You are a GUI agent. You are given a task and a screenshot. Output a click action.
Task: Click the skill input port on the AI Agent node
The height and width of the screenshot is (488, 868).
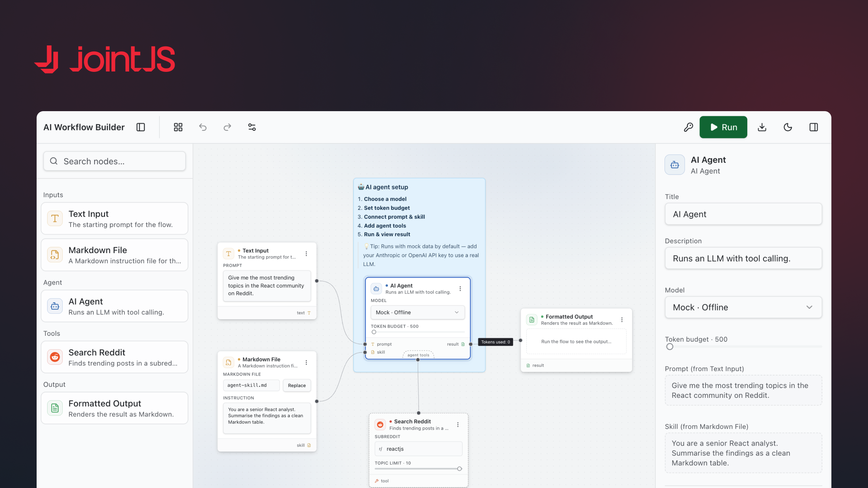(x=365, y=352)
